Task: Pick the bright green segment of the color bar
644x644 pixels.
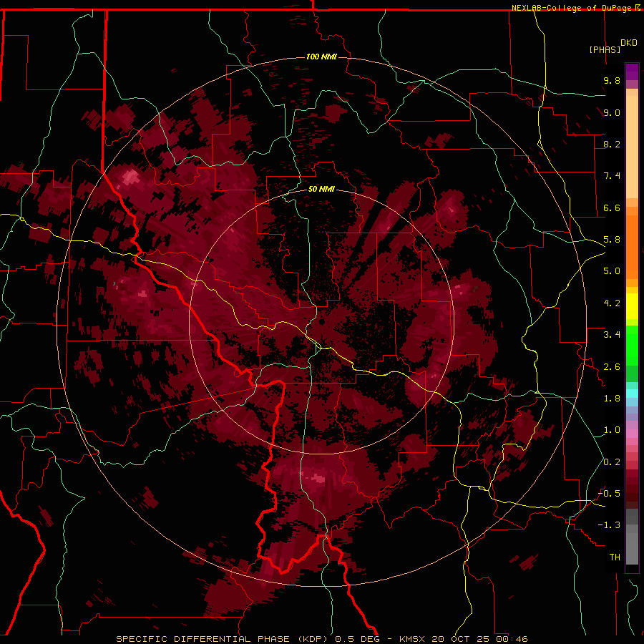Action: pyautogui.click(x=632, y=346)
